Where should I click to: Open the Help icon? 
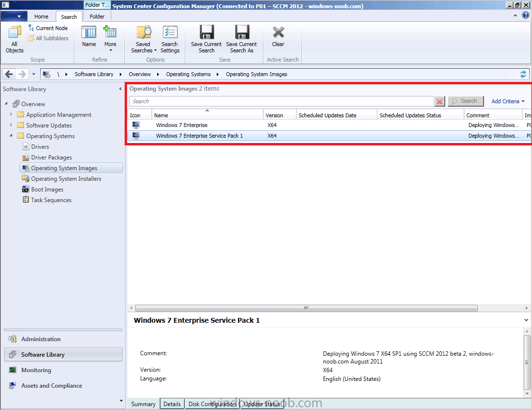tap(526, 15)
